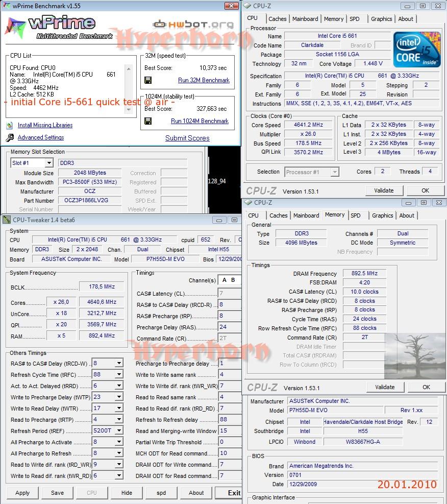This screenshot has height=504, width=447.
Task: Click the Intel Core i5 logo in CPU-Z
Action: coord(417,49)
